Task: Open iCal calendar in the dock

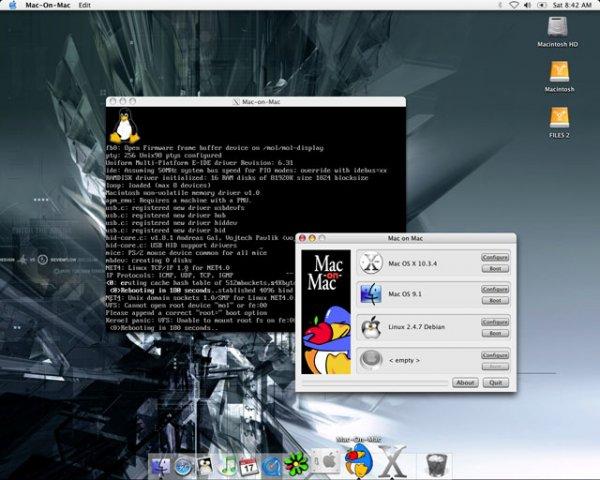Action: point(249,464)
